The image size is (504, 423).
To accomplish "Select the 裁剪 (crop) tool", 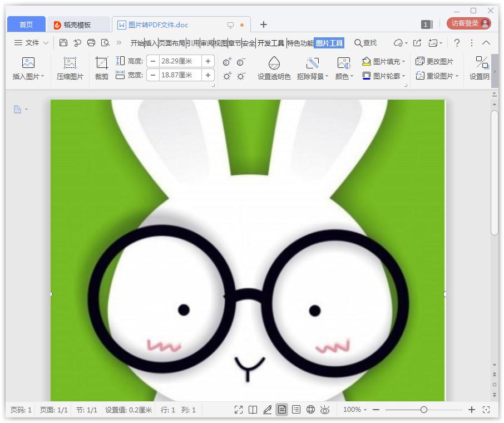I will point(102,68).
